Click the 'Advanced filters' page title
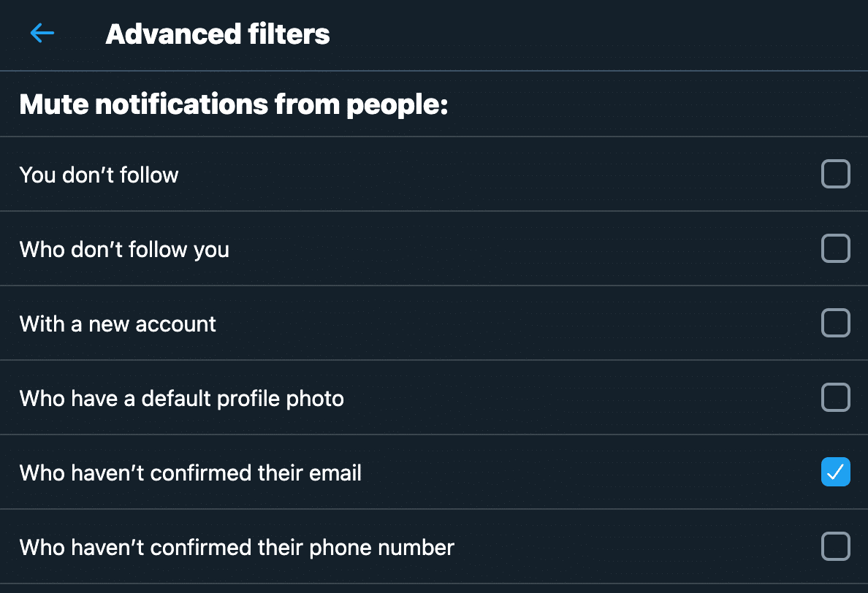868x593 pixels. tap(218, 34)
